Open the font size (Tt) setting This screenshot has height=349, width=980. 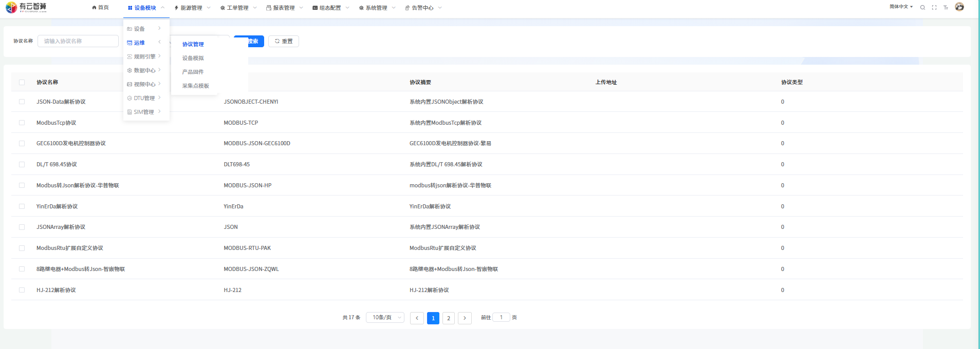point(946,8)
